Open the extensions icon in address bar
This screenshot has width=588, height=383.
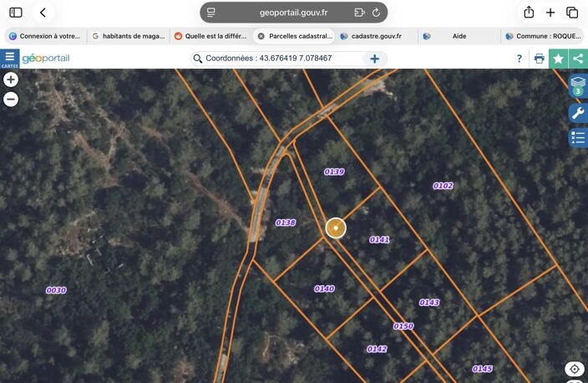[x=359, y=13]
